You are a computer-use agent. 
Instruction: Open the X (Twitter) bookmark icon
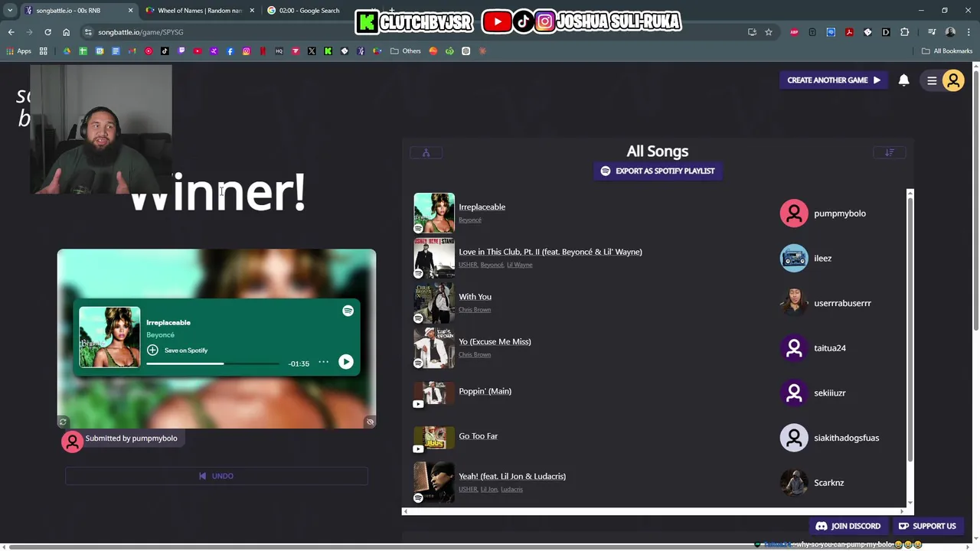click(x=312, y=51)
